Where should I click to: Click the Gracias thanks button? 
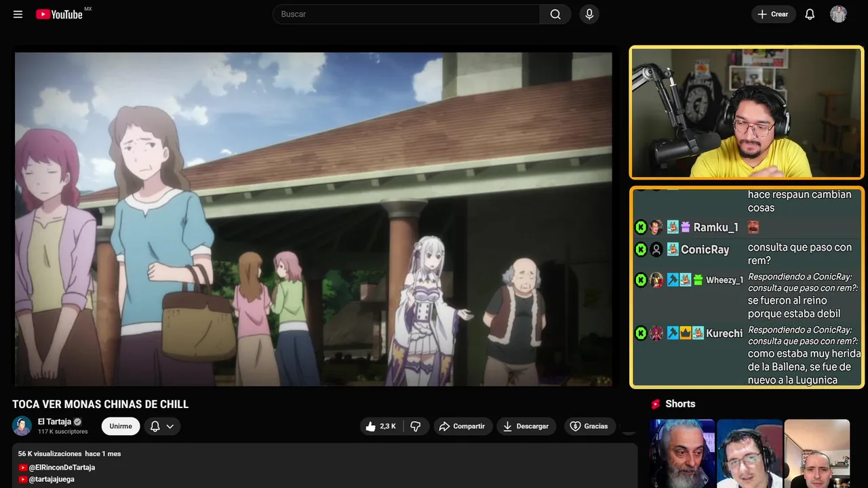589,426
